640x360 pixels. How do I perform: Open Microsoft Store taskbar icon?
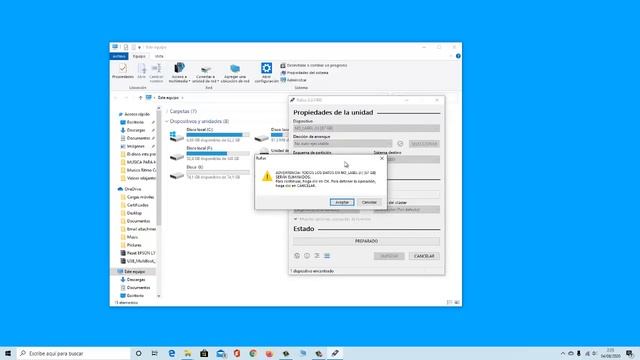click(204, 353)
